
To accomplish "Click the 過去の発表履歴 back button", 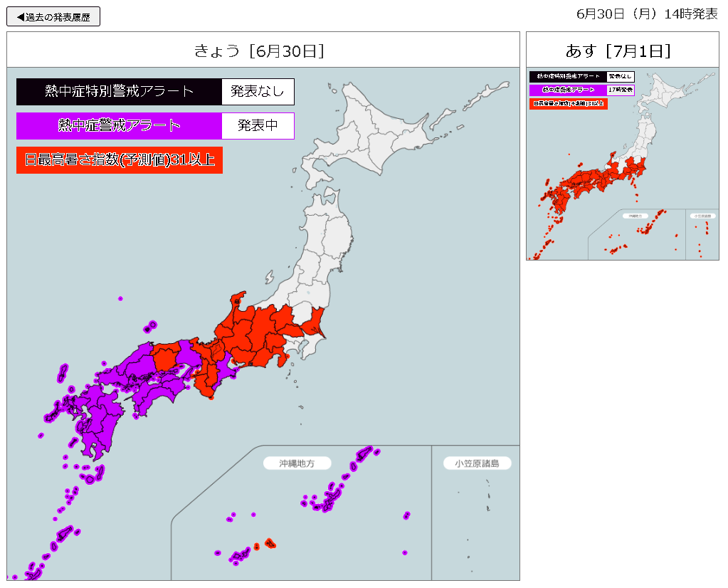I will (53, 16).
